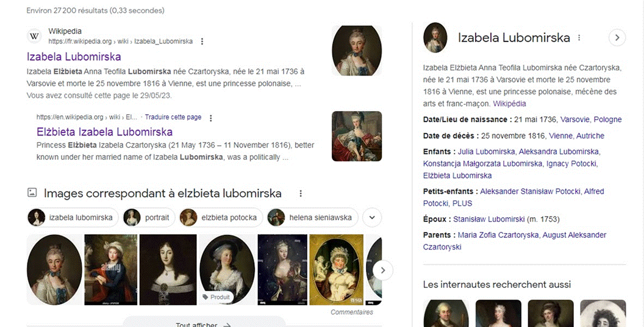Open the dark portrait of woman with long black hair

tap(168, 270)
